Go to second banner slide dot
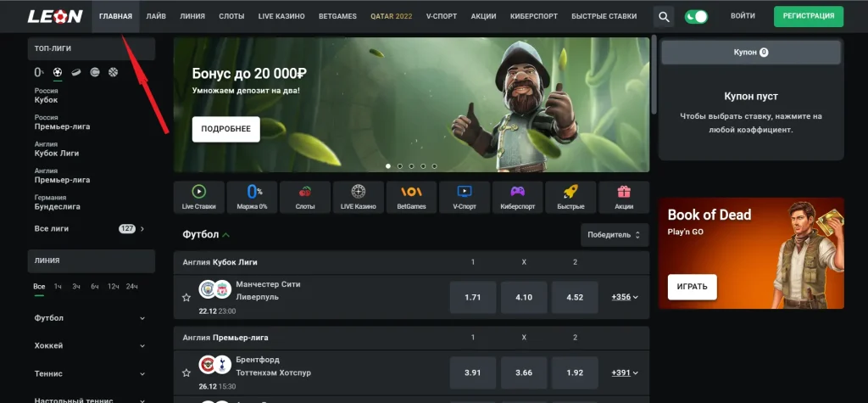 coord(400,166)
